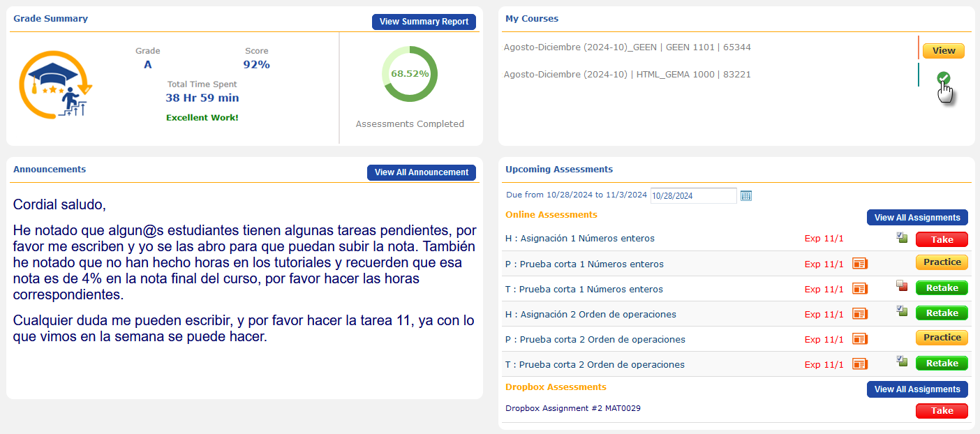Open report icon for P: Prueba corta 2
Image resolution: width=980 pixels, height=434 pixels.
[x=860, y=339]
